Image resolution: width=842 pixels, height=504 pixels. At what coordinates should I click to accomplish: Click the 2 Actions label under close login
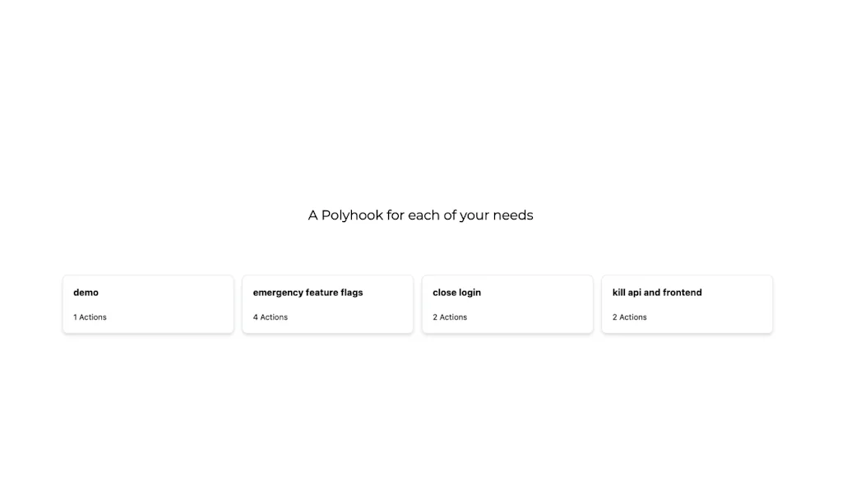tap(450, 317)
